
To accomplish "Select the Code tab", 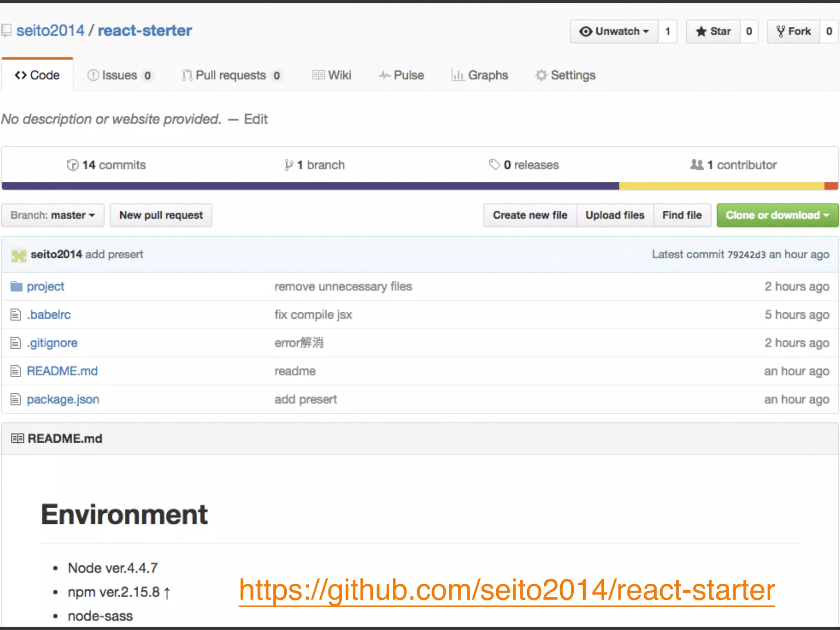I will (x=37, y=75).
